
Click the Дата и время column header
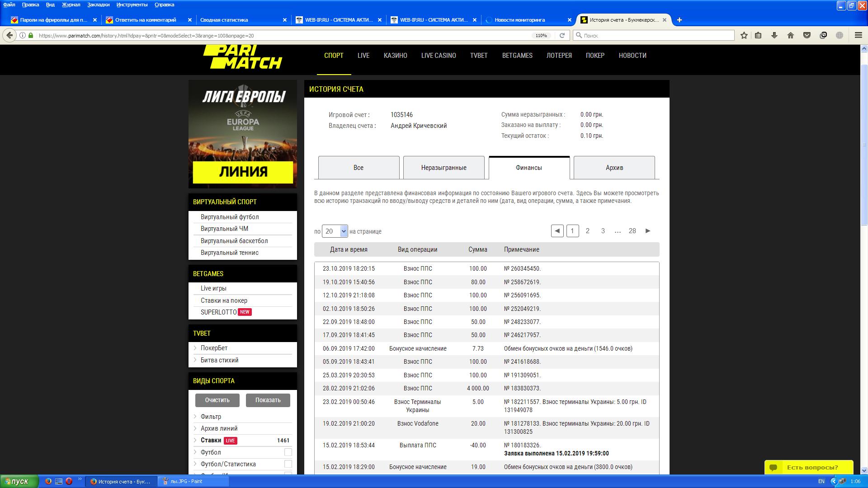349,249
